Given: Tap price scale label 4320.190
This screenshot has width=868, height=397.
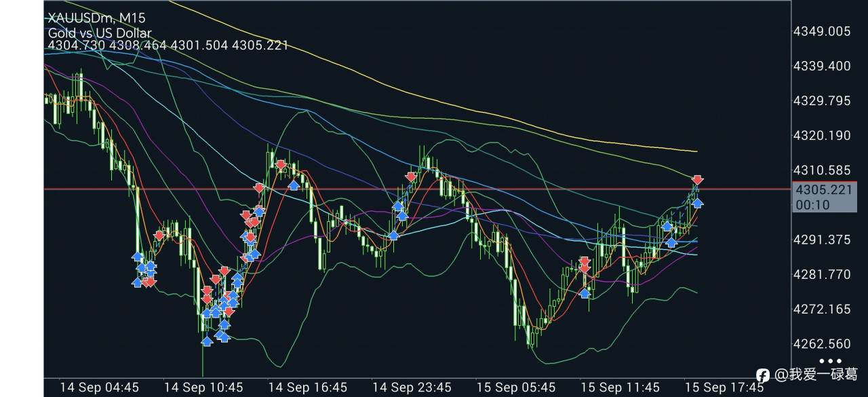Looking at the screenshot, I should (822, 135).
